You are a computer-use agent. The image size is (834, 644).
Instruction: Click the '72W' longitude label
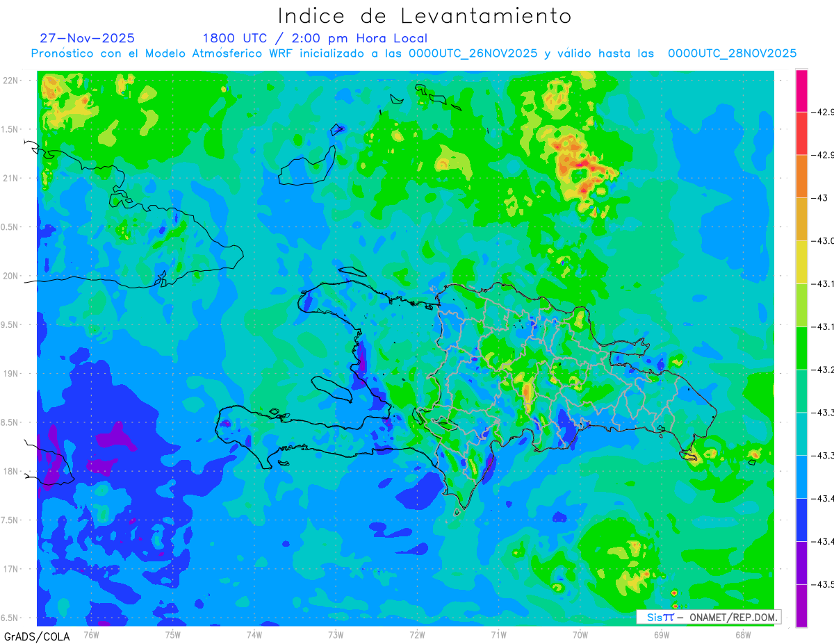point(417,635)
